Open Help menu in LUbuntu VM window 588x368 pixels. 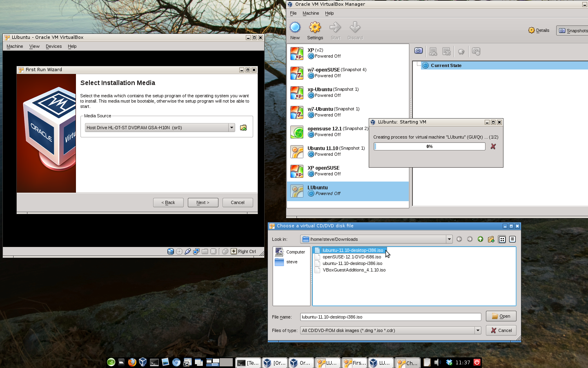click(x=72, y=46)
